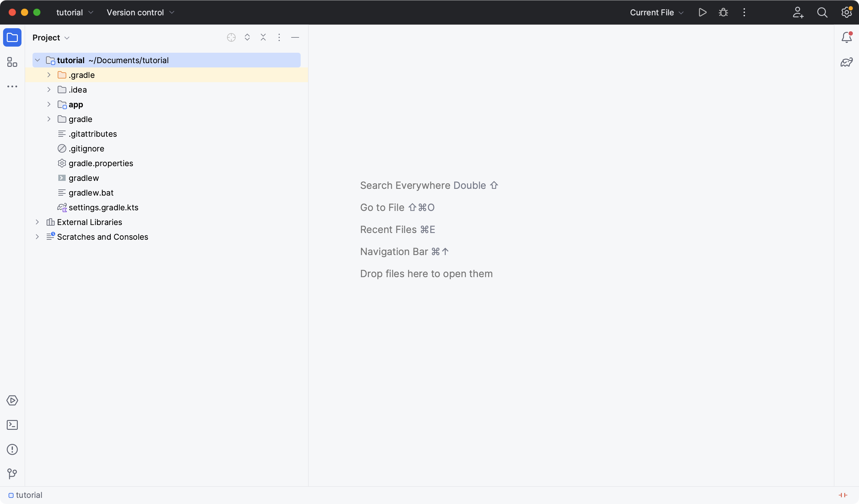The width and height of the screenshot is (859, 504).
Task: Open Project panel options menu
Action: [x=279, y=37]
